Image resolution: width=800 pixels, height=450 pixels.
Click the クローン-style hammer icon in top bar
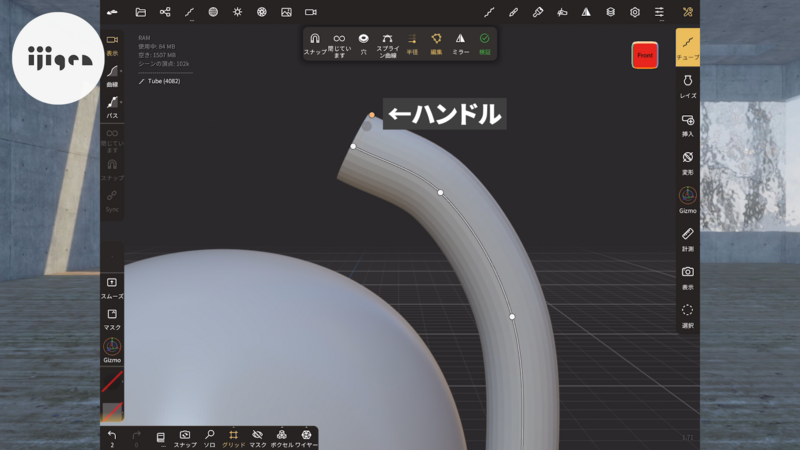coord(538,12)
